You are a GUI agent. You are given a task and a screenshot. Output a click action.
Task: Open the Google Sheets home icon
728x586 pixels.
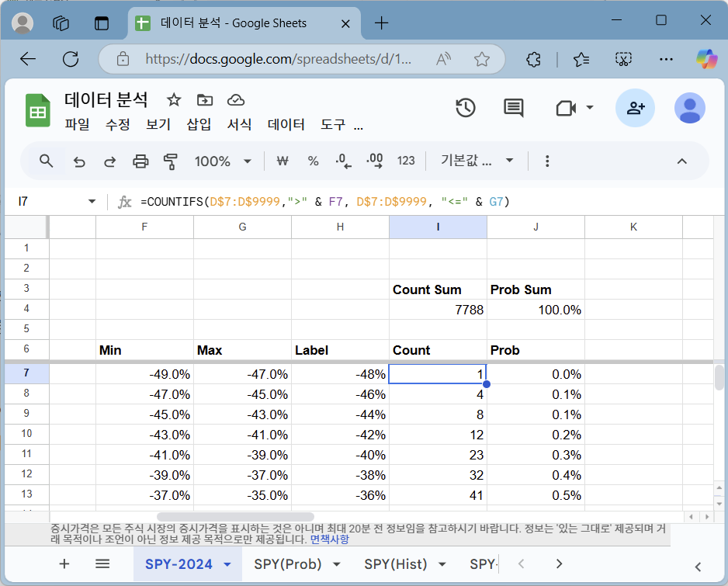click(37, 110)
